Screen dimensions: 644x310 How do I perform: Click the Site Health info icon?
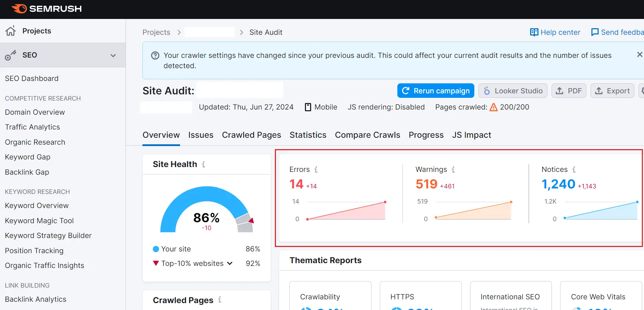[204, 165]
